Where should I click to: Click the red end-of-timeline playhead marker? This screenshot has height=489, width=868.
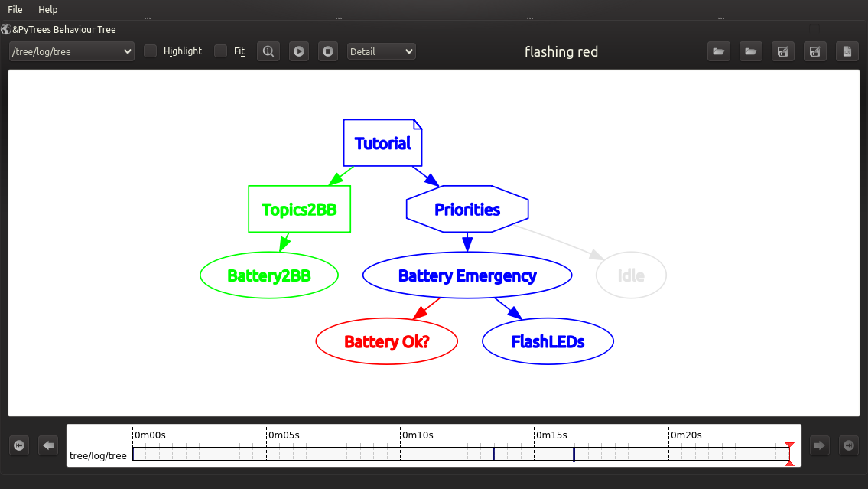tap(789, 454)
